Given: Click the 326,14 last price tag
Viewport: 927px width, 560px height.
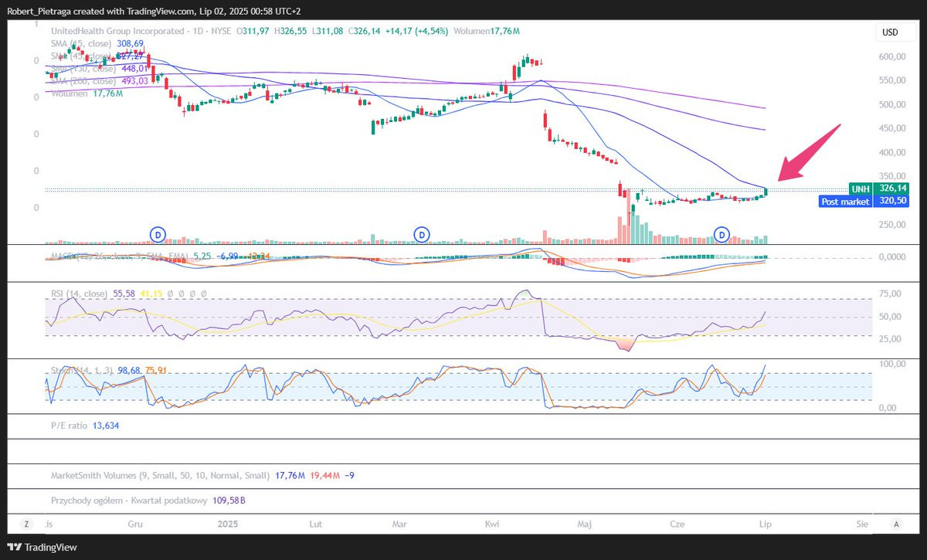Looking at the screenshot, I should point(891,188).
